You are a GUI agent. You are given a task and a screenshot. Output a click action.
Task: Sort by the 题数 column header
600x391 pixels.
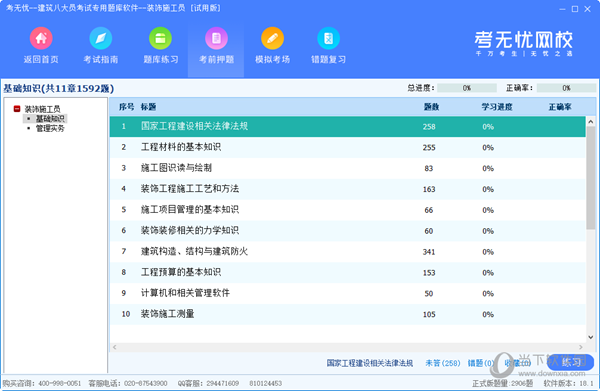pyautogui.click(x=431, y=107)
